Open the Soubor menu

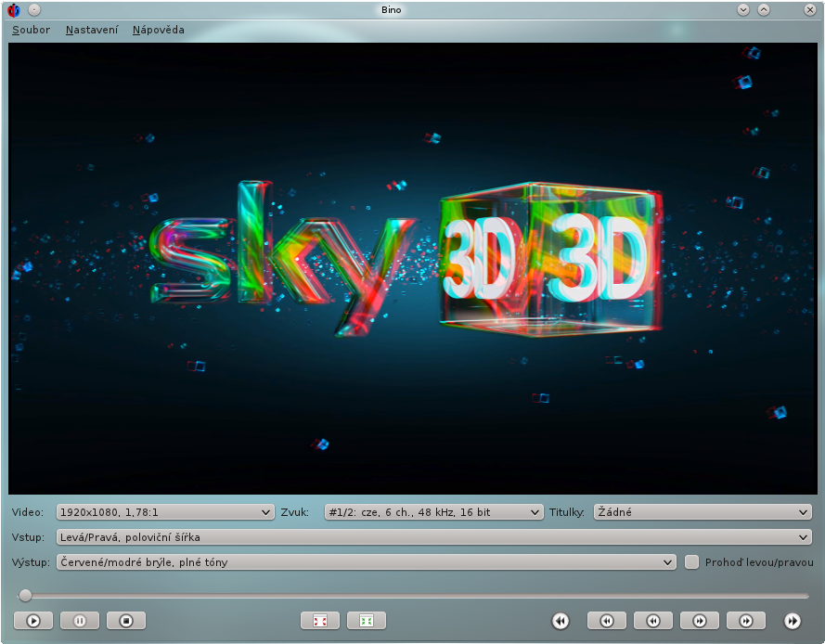point(31,30)
